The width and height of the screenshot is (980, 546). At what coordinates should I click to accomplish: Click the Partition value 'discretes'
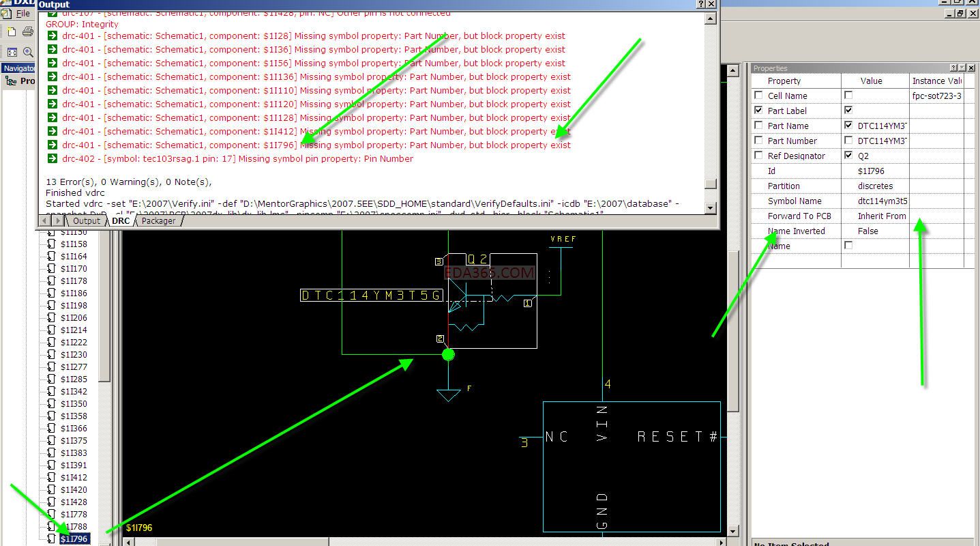(875, 186)
